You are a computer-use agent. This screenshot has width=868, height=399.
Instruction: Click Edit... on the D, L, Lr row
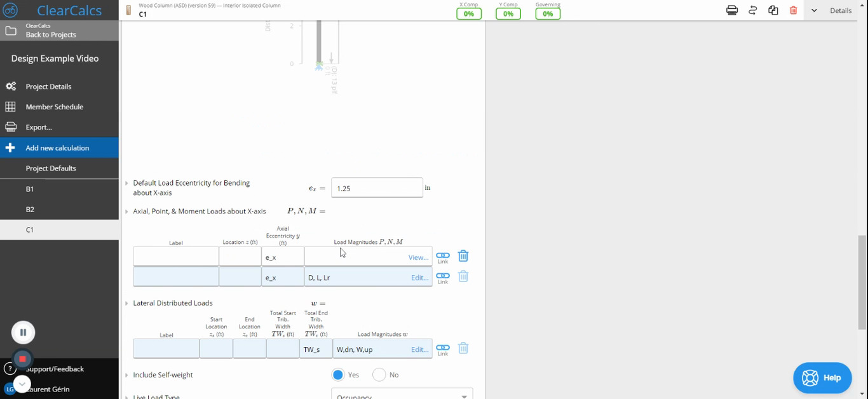(419, 278)
